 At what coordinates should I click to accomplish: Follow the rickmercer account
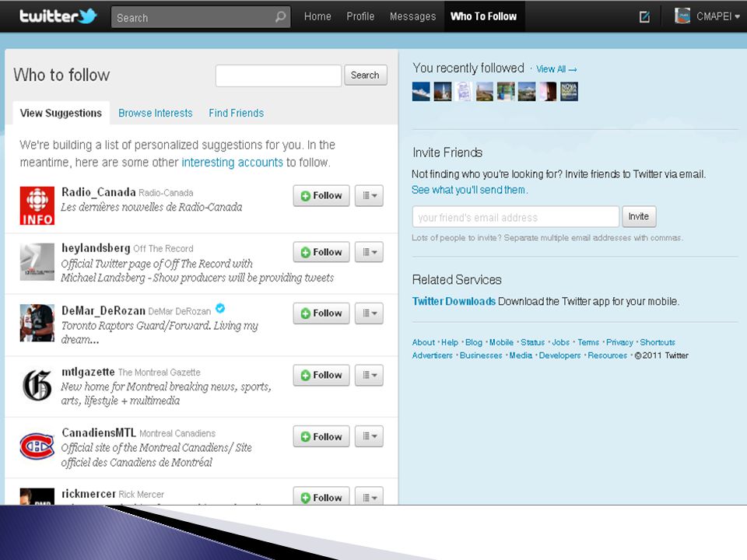pyautogui.click(x=321, y=496)
